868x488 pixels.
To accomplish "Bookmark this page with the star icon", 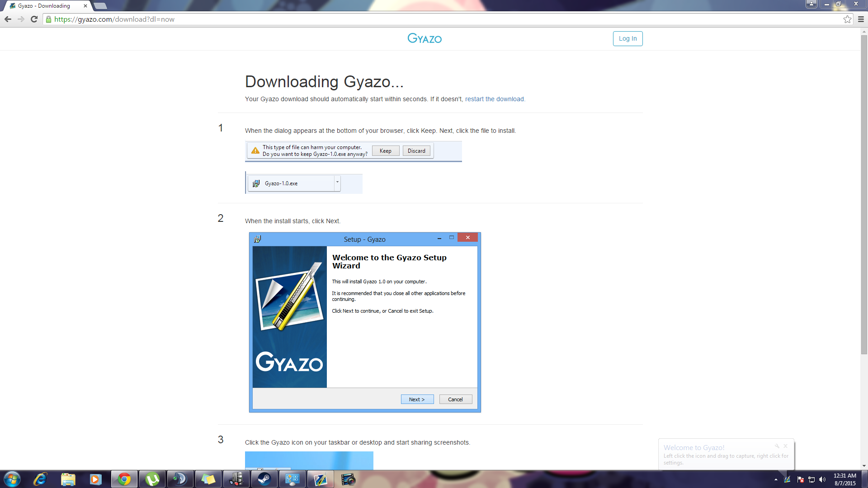I will pyautogui.click(x=847, y=19).
